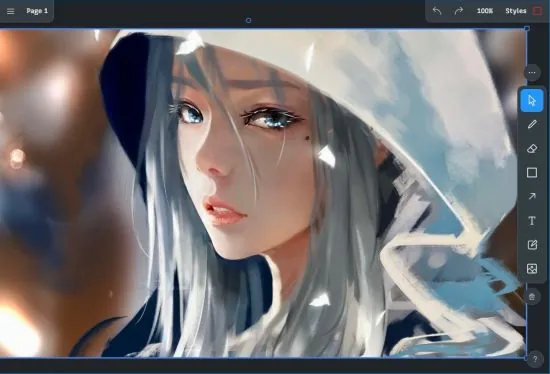Image resolution: width=550 pixels, height=374 pixels.
Task: Open the three-dots more options button
Action: [x=532, y=73]
